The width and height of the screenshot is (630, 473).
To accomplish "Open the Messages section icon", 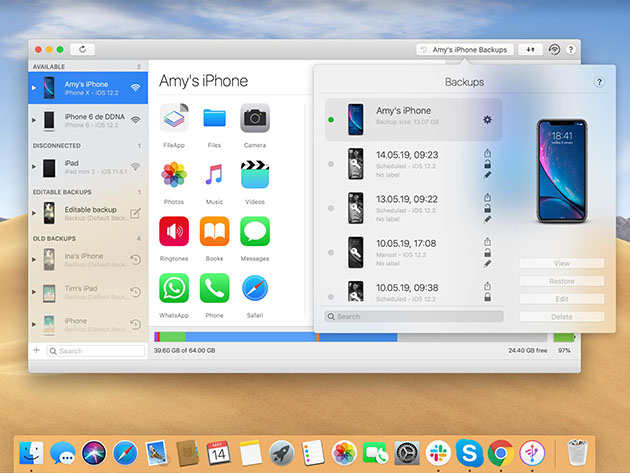I will click(255, 231).
